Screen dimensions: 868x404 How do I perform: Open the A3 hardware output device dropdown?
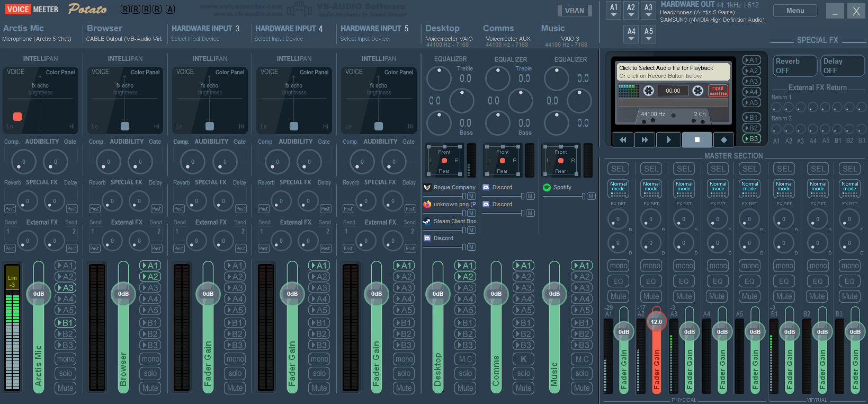(648, 10)
